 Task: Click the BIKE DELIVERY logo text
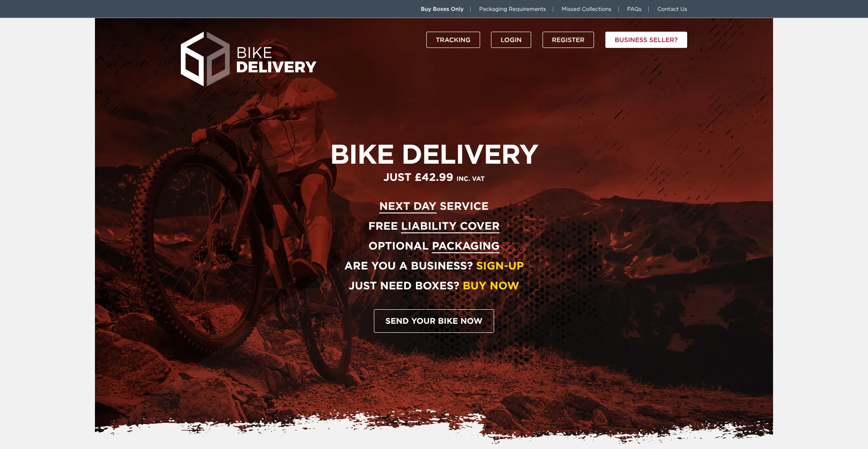point(276,60)
